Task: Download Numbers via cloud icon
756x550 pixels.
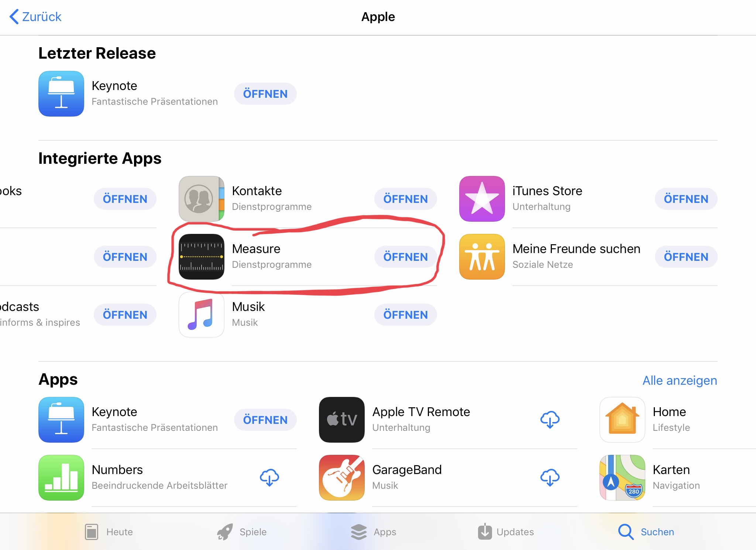Action: point(269,478)
